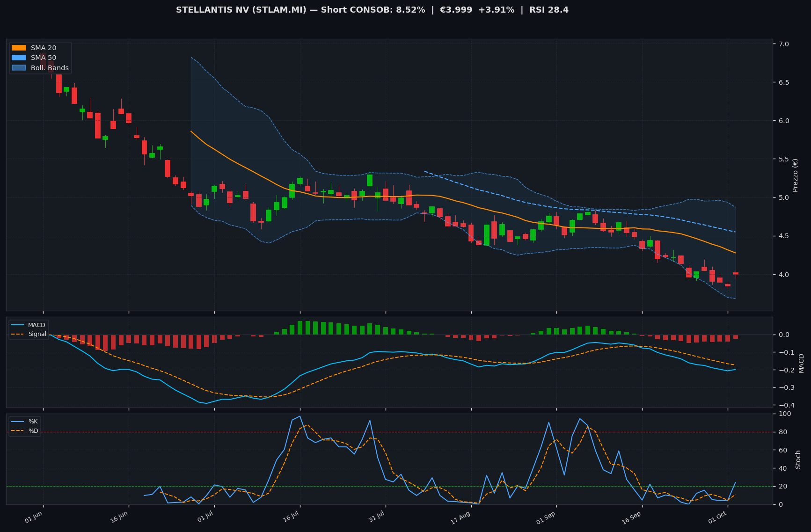Click the %K legend line marker

click(x=18, y=422)
